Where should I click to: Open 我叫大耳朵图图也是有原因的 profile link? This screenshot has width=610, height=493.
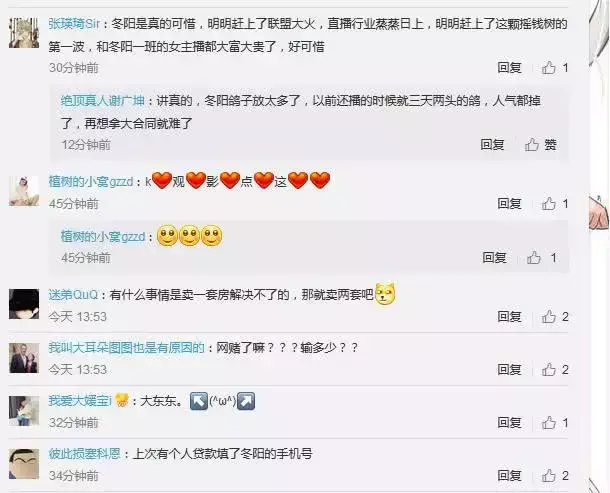coord(126,347)
